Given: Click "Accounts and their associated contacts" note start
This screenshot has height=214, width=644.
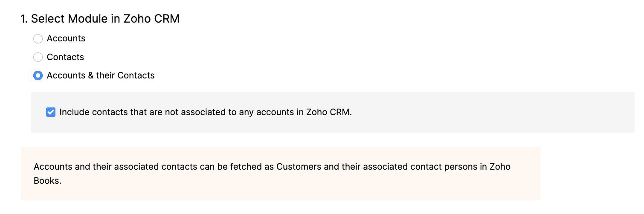Looking at the screenshot, I should tap(115, 167).
